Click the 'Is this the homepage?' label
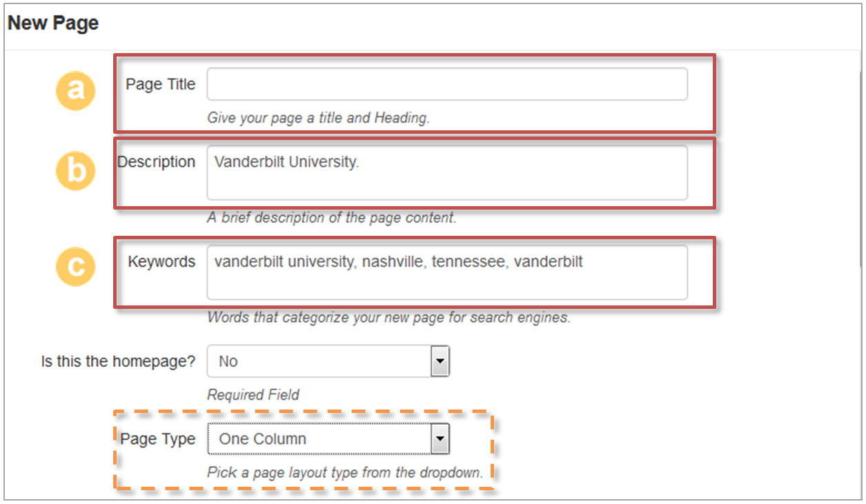This screenshot has height=504, width=866. 118,361
